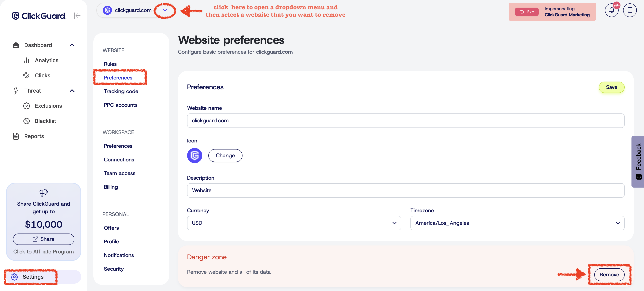Click the Settings gear icon

(14, 277)
